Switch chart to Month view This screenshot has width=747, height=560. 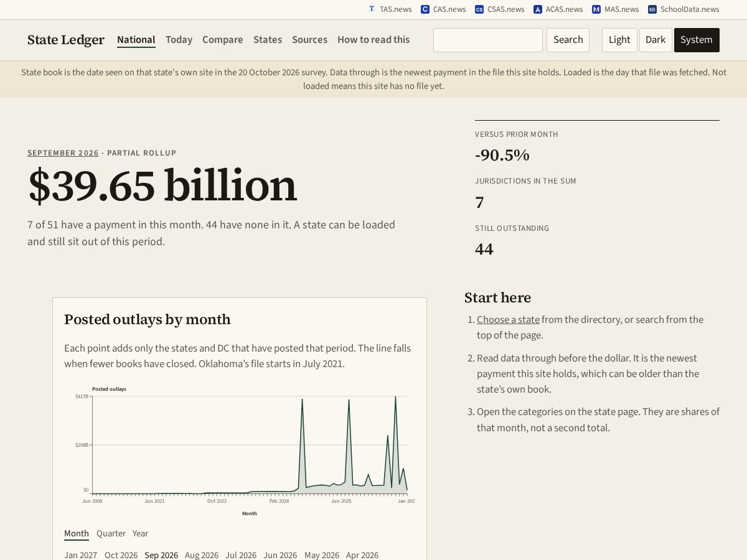(77, 533)
